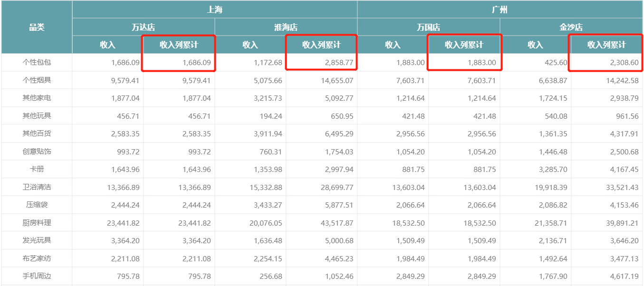Click 收入 header under 淮海店
Viewport: 644px width, 286px height.
click(250, 45)
